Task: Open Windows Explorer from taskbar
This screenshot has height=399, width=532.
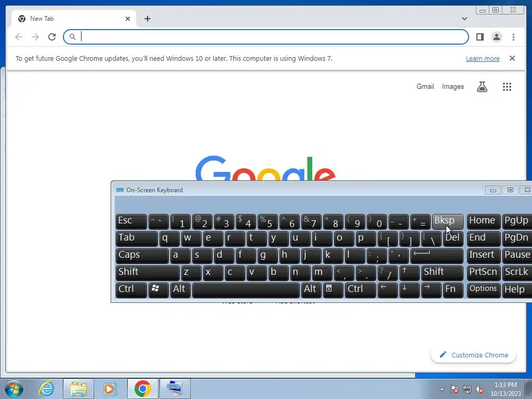Action: pyautogui.click(x=78, y=389)
